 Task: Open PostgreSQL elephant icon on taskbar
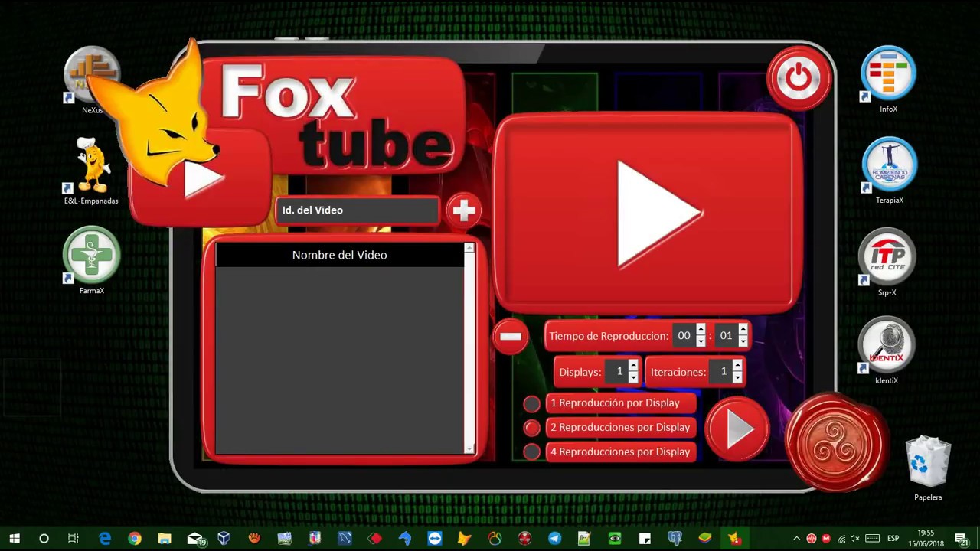[675, 539]
